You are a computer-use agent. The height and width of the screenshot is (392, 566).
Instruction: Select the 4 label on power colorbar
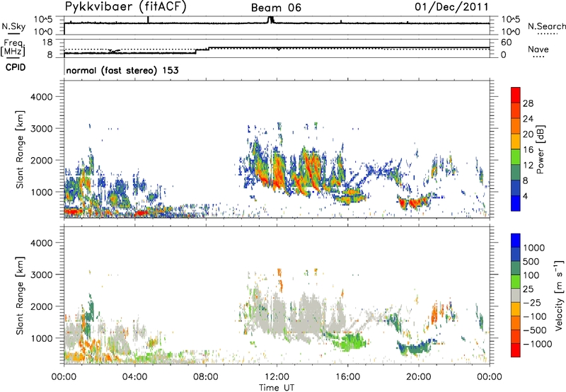[525, 196]
